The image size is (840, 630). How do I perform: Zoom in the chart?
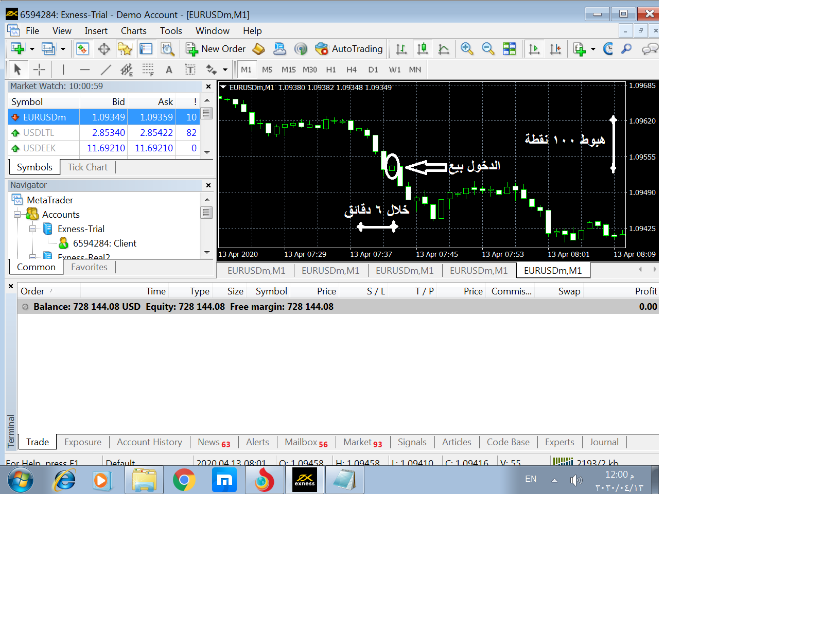click(467, 49)
